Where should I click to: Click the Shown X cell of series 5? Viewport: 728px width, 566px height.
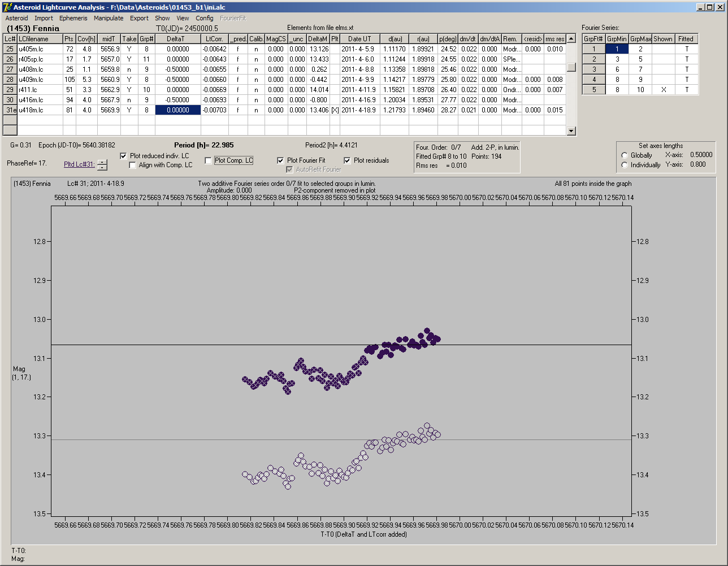click(x=663, y=90)
